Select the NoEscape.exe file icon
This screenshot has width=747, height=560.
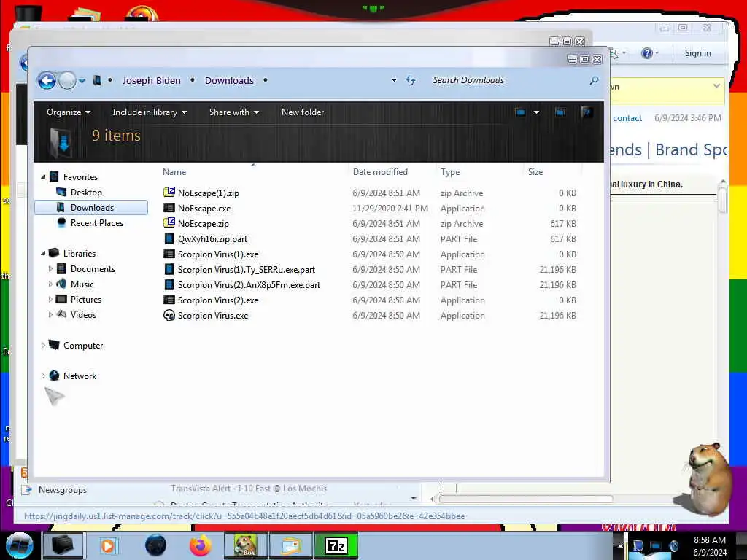(169, 208)
